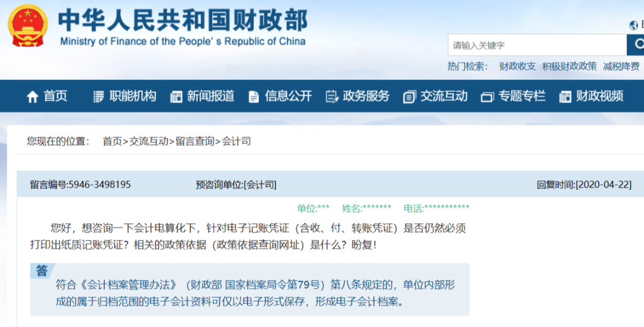Open the 政务服务 menu item
This screenshot has width=644, height=327.
pyautogui.click(x=366, y=96)
